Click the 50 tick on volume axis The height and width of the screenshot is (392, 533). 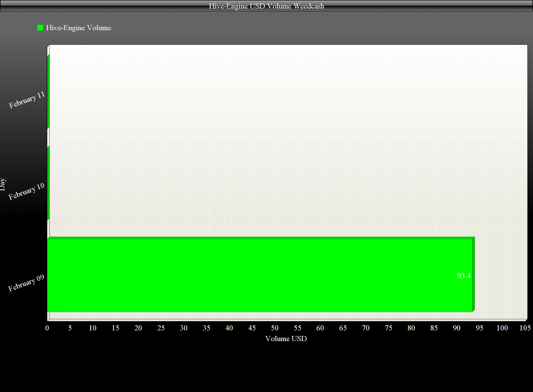click(x=275, y=328)
